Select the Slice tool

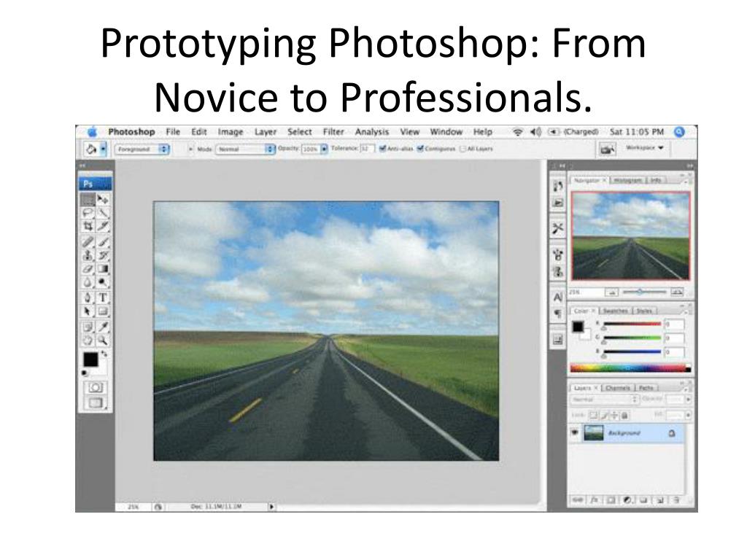point(102,226)
